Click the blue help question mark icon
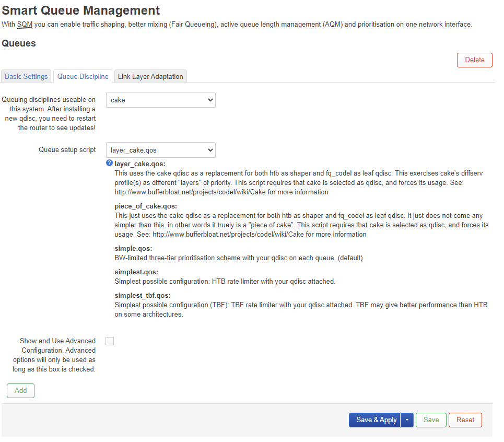 (109, 164)
